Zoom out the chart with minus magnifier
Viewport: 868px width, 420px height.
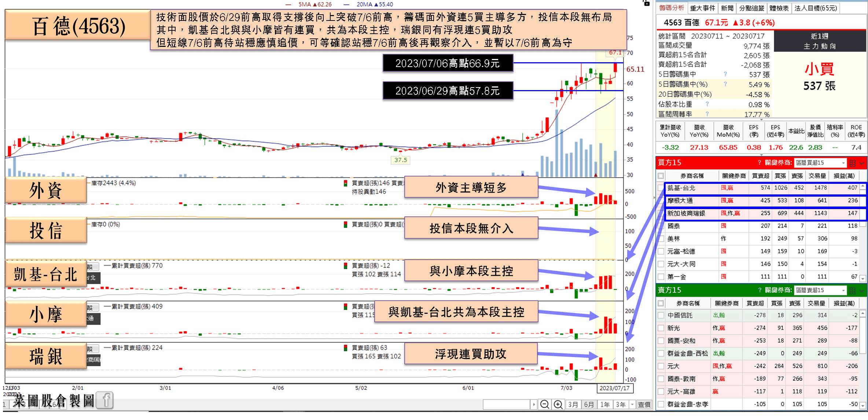point(545,404)
